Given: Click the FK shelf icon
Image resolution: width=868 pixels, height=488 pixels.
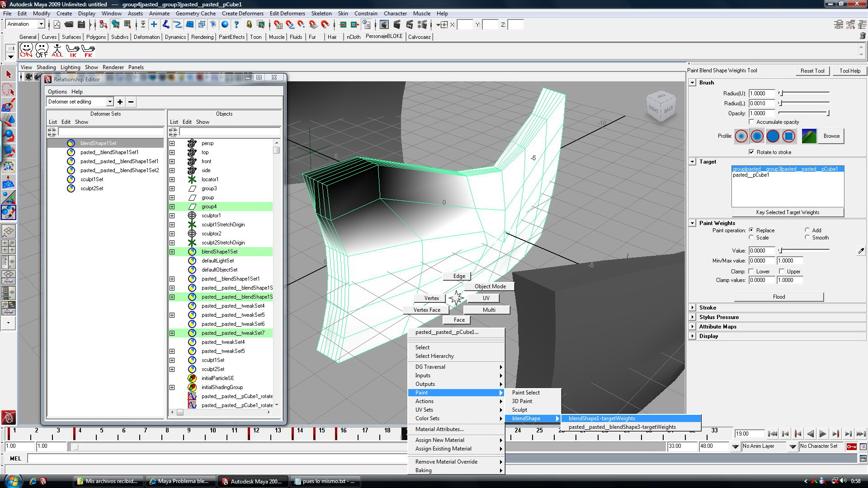Looking at the screenshot, I should 88,50.
